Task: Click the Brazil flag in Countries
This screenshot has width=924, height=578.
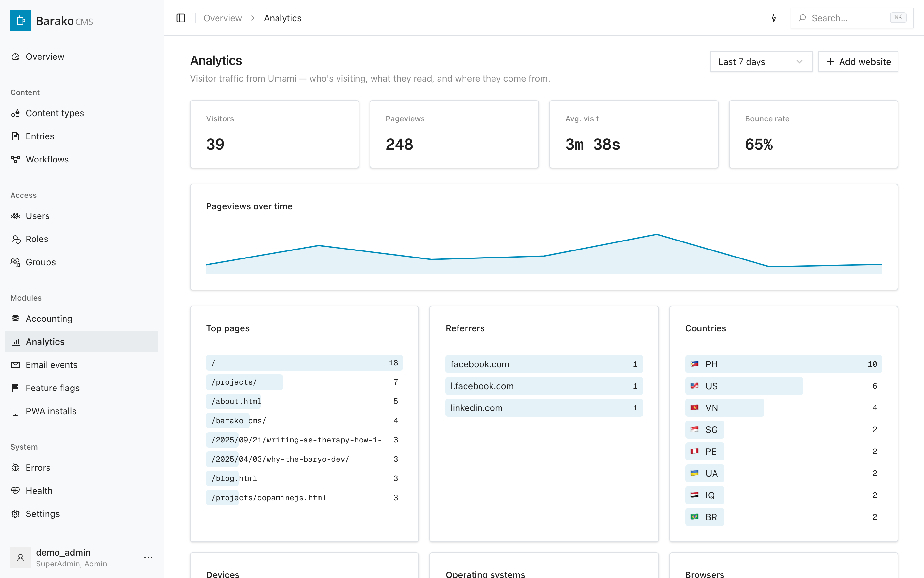Action: 695,517
